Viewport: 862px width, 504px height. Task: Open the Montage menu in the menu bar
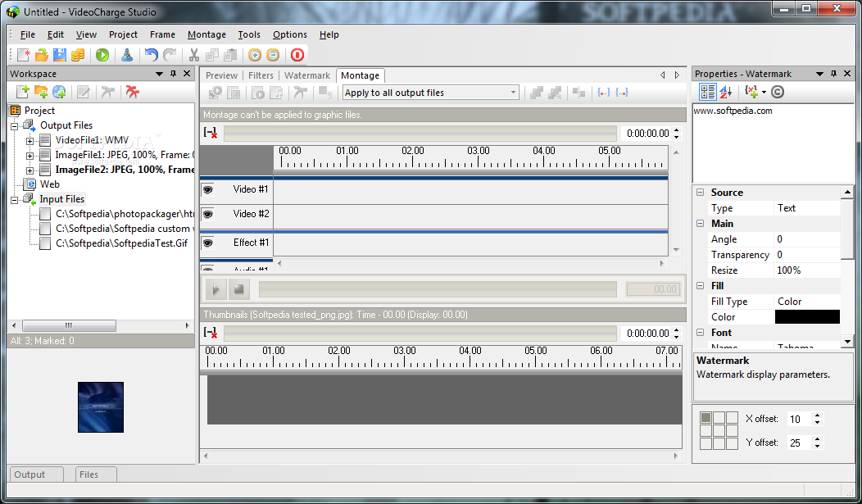coord(206,34)
